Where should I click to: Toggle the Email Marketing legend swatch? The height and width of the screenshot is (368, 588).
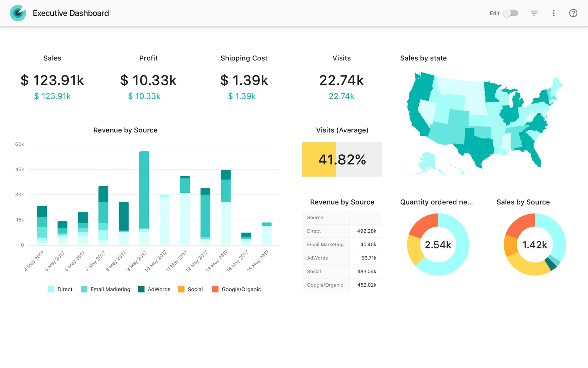(84, 289)
